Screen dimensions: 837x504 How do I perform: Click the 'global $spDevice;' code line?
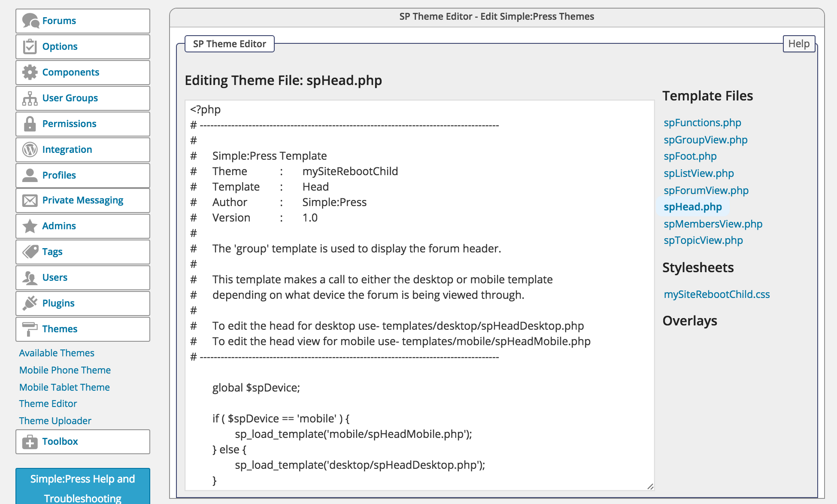click(x=256, y=388)
